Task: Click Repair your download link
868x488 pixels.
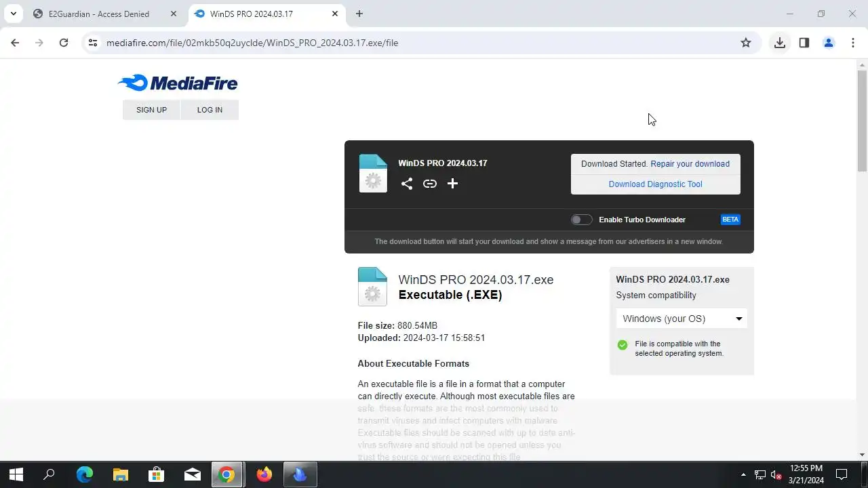Action: (690, 164)
